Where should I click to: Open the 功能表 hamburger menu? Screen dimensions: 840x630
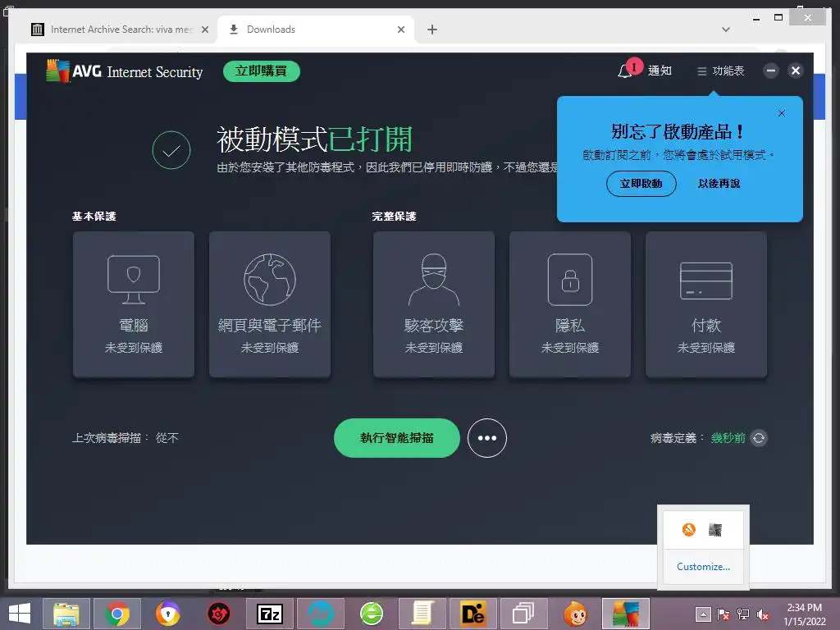click(720, 71)
